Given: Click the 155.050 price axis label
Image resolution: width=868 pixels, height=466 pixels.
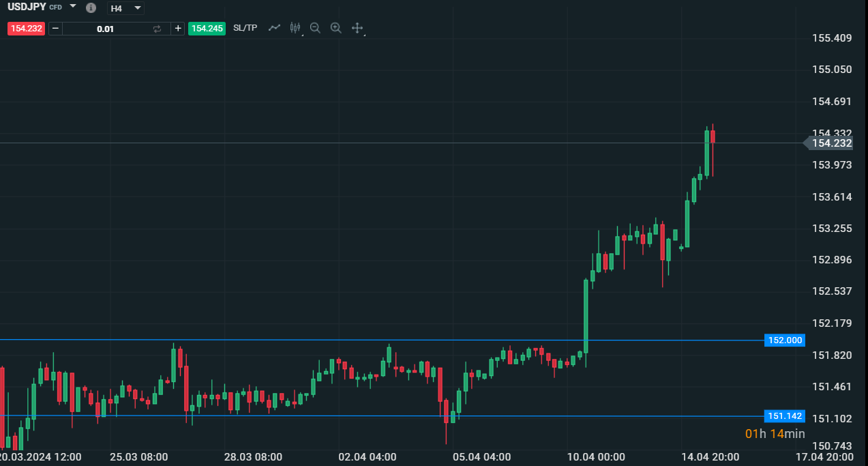Looking at the screenshot, I should 833,70.
